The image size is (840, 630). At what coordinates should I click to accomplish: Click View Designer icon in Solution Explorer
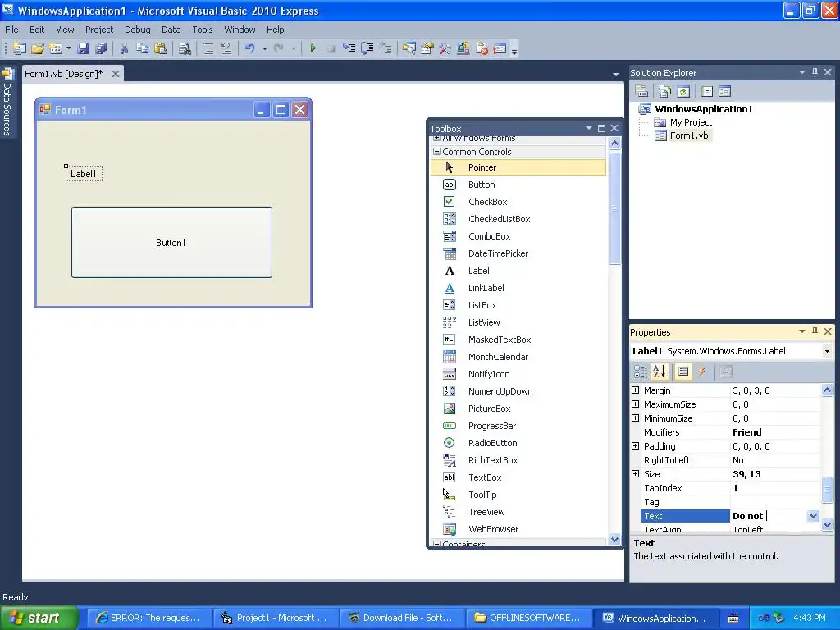pos(725,92)
